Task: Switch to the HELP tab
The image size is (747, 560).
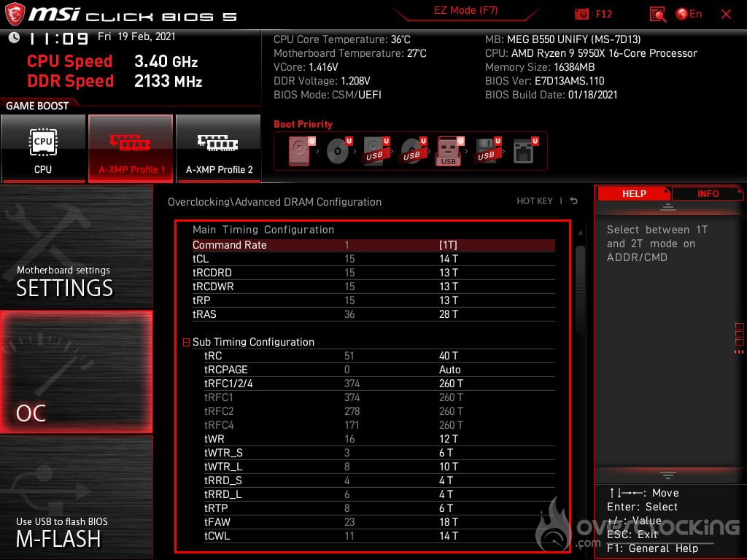Action: [634, 194]
